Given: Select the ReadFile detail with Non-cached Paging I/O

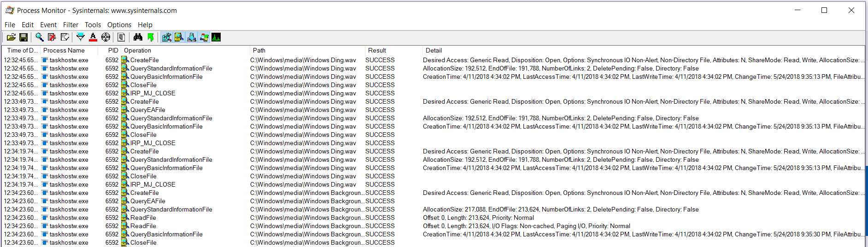Looking at the screenshot, I should point(527,226).
